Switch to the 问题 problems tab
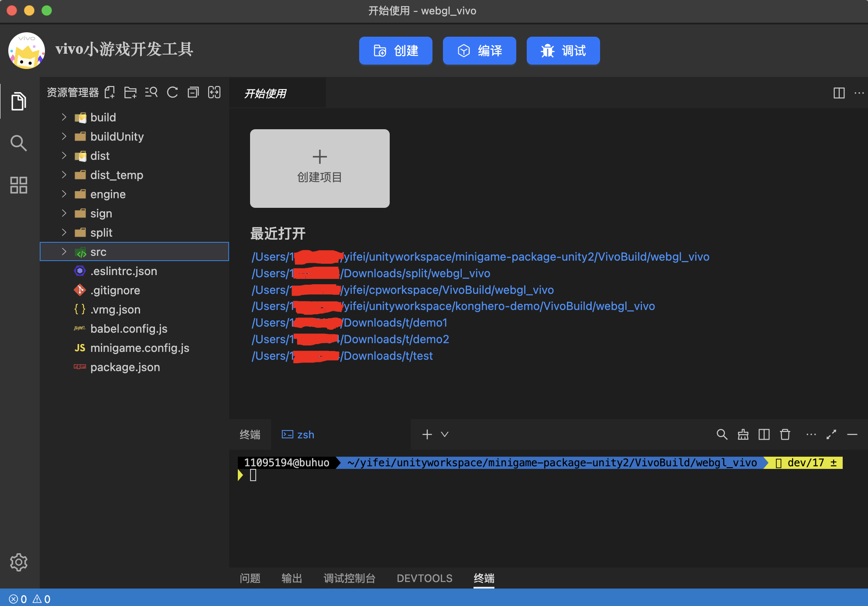Screen dimensions: 868x606 [250, 578]
